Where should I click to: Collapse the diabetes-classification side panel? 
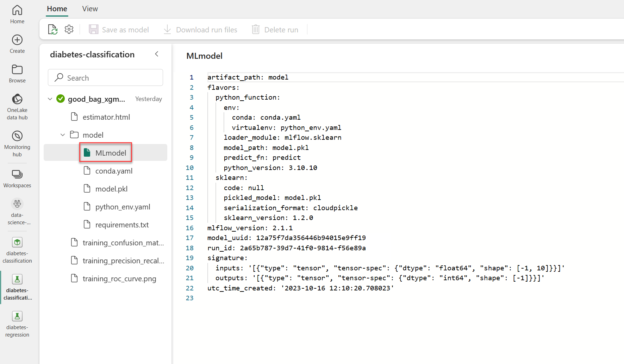157,54
